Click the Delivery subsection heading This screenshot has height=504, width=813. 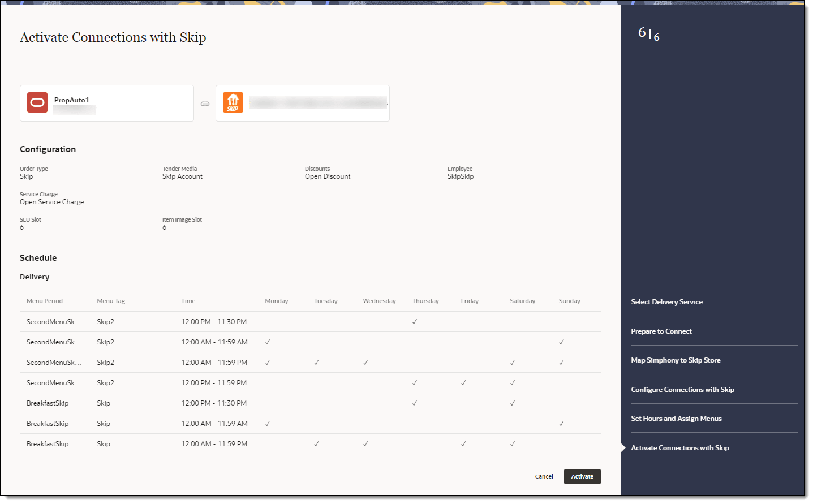pyautogui.click(x=35, y=277)
